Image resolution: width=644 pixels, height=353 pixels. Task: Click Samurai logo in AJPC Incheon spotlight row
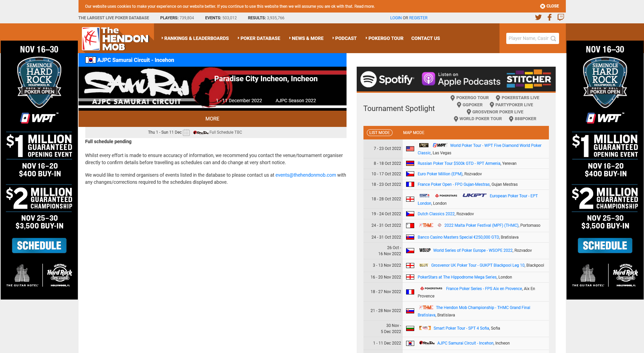pos(427,343)
